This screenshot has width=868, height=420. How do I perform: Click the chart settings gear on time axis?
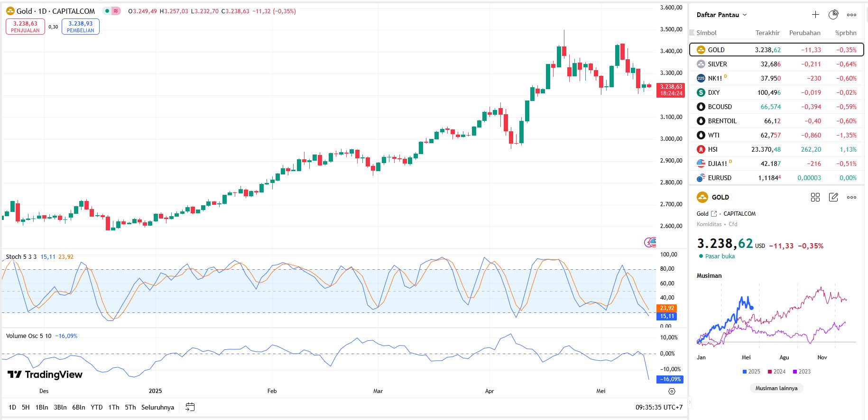coord(672,391)
